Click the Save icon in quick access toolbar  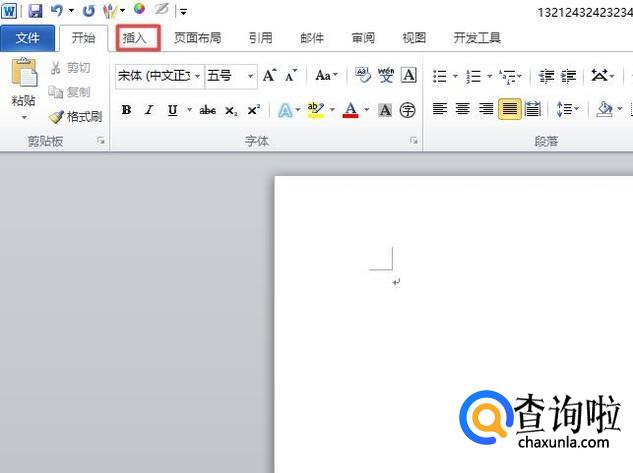pyautogui.click(x=36, y=10)
